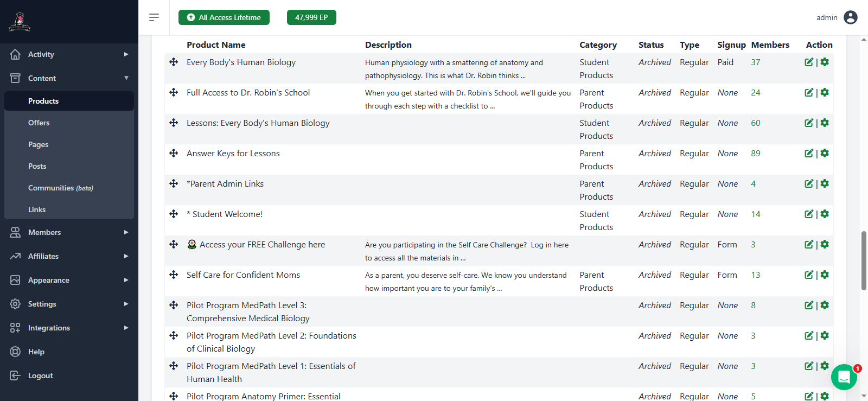Screen dimensions: 868x401
Task: Click the All Access Lifetime button
Action: coord(224,17)
